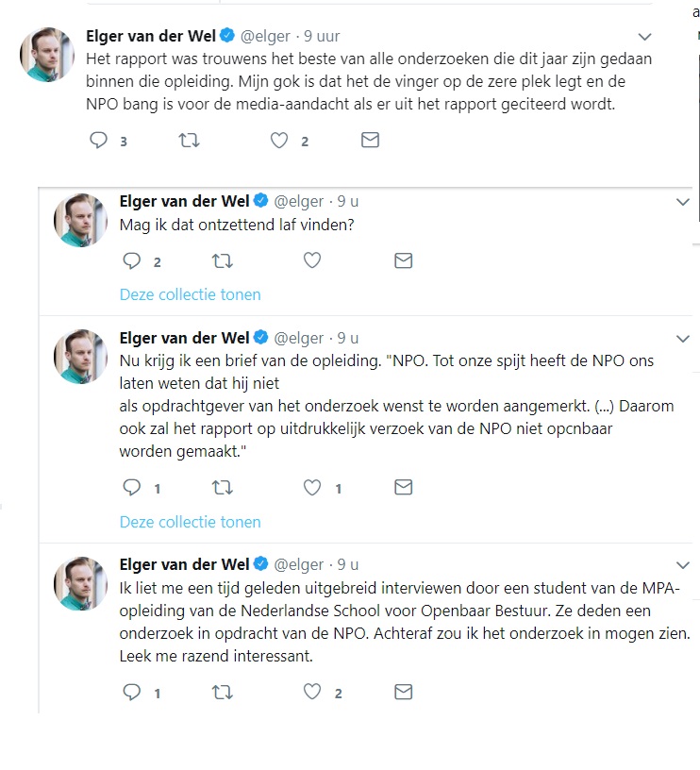
Task: Open chevron menu for 'laf vinden' tweet
Action: (683, 202)
